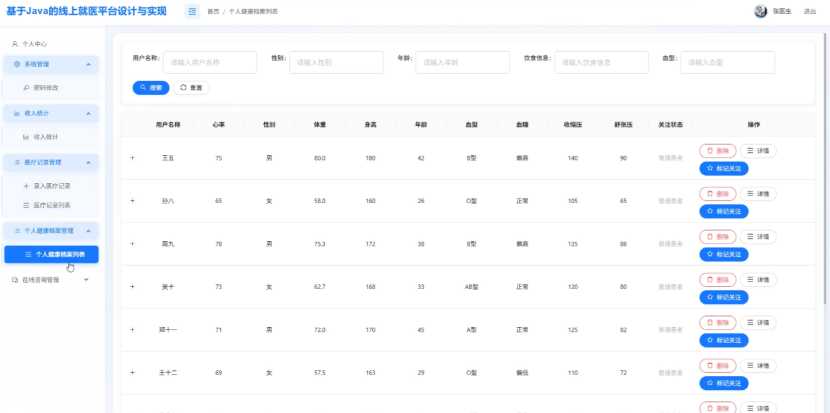Focus the 性别 search input
The height and width of the screenshot is (413, 830).
tap(336, 62)
